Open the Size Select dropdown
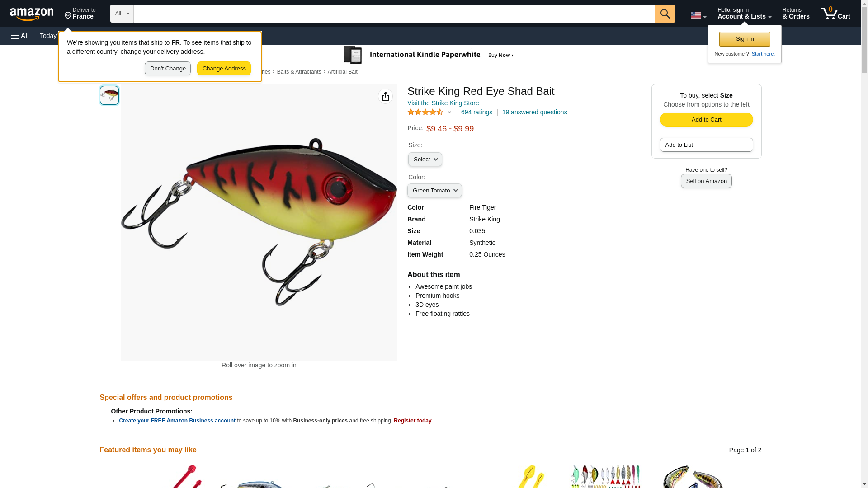The image size is (868, 488). (x=425, y=160)
